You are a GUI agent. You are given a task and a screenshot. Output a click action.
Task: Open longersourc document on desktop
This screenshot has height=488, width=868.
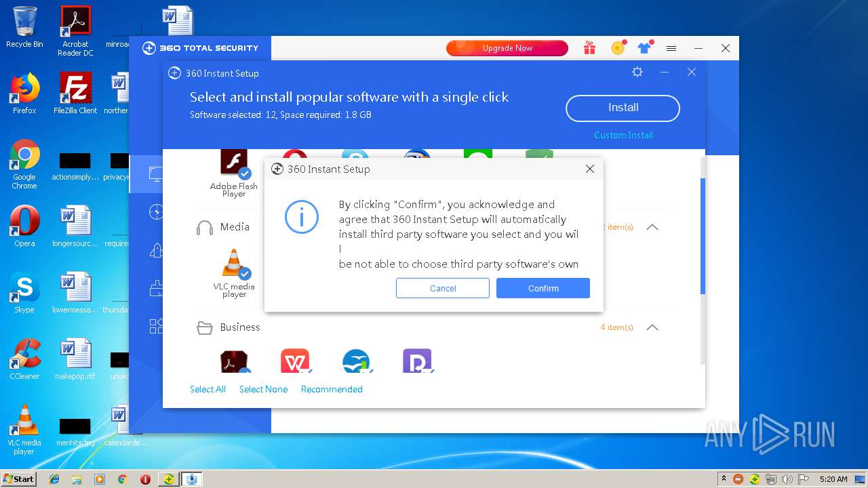click(75, 226)
